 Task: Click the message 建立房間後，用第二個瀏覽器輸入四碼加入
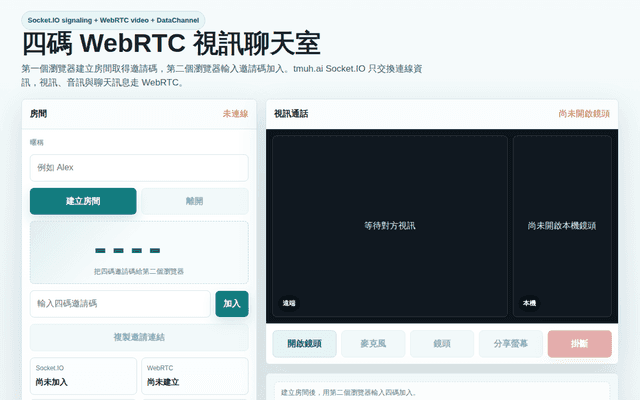349,393
